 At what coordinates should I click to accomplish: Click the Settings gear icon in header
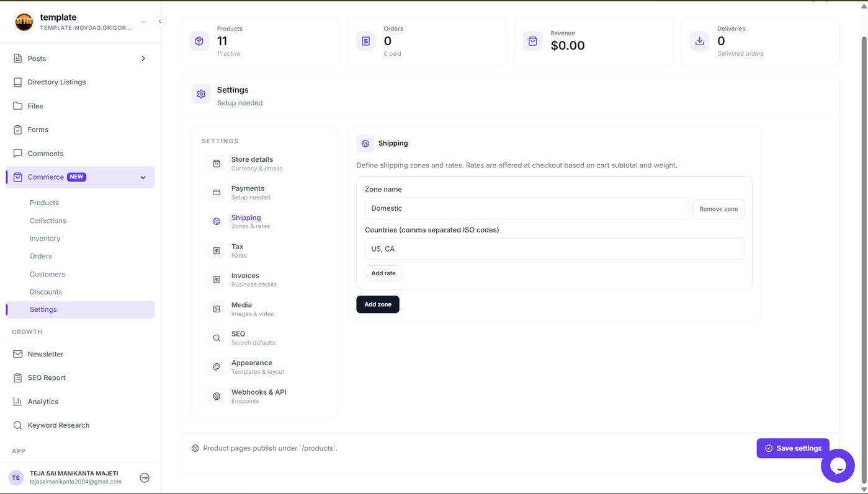coord(201,94)
